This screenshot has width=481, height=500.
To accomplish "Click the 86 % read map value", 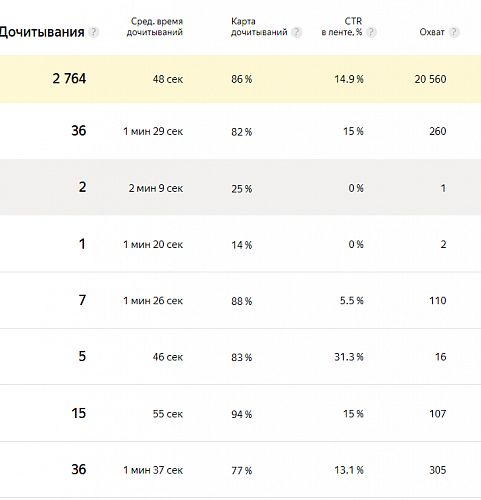I will (x=242, y=79).
